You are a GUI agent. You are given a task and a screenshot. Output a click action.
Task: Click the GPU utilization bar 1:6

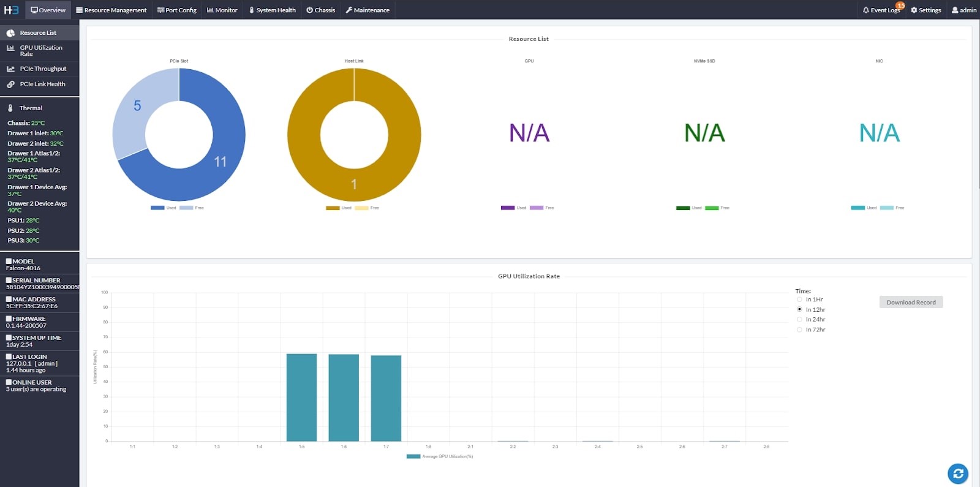click(344, 398)
